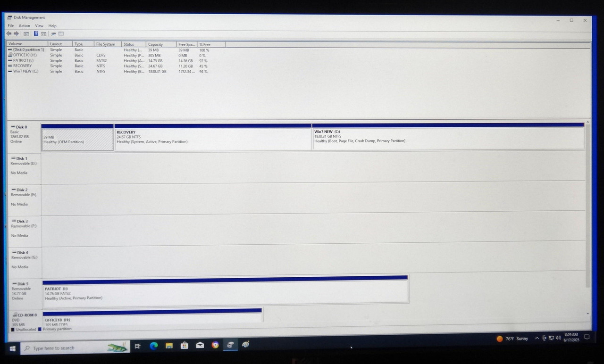Screen dimensions: 604x364
Task: Open the Action menu
Action: click(25, 25)
